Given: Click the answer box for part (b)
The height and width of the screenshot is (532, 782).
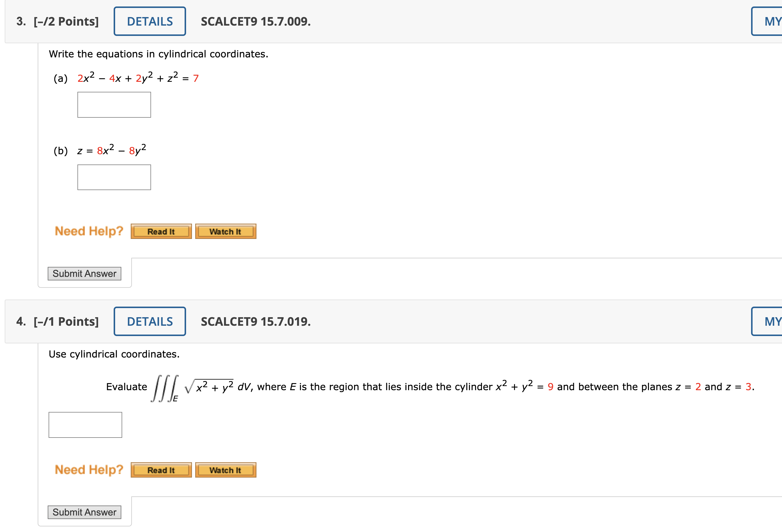Looking at the screenshot, I should click(x=114, y=177).
